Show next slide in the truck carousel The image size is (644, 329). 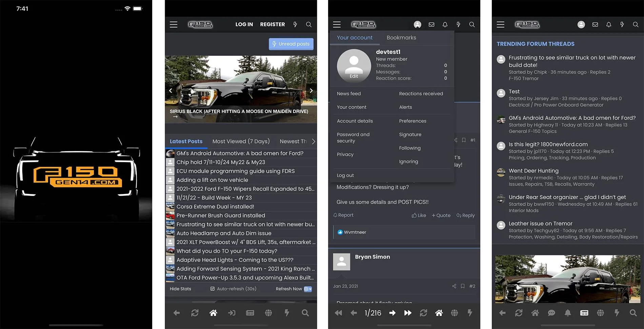point(311,90)
